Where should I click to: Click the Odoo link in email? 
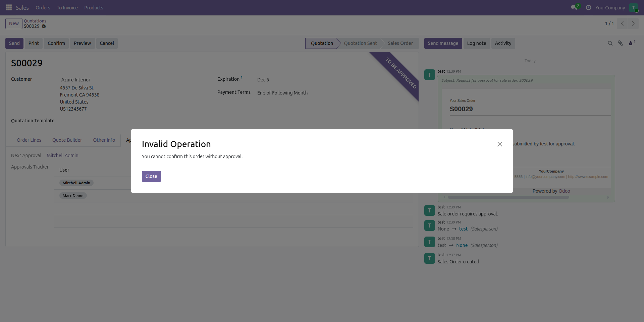564,191
